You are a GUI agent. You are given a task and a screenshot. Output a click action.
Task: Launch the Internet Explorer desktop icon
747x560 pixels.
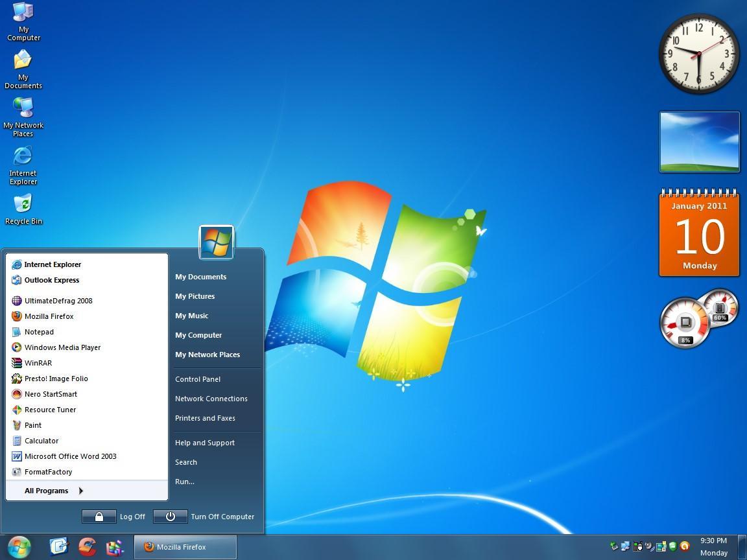click(x=23, y=156)
